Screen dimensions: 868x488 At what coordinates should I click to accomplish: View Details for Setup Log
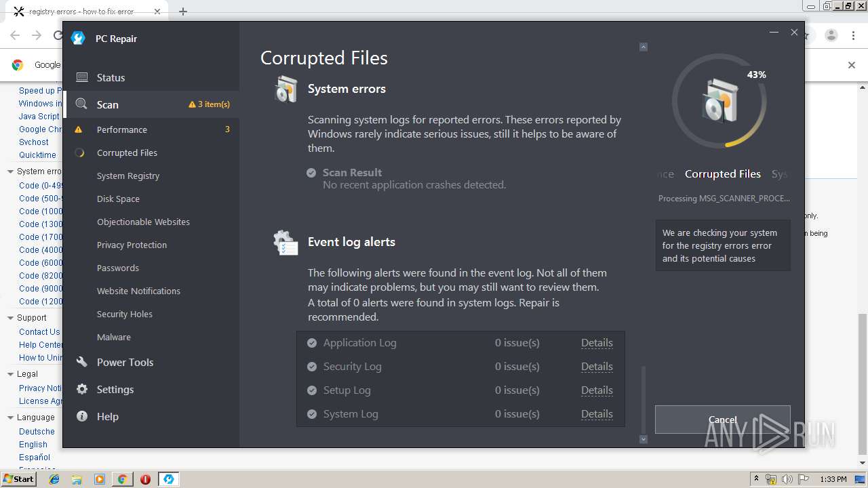tap(597, 390)
